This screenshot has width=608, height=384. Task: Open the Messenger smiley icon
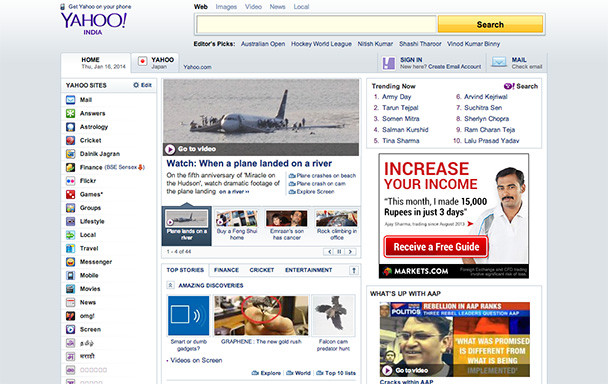click(x=70, y=262)
